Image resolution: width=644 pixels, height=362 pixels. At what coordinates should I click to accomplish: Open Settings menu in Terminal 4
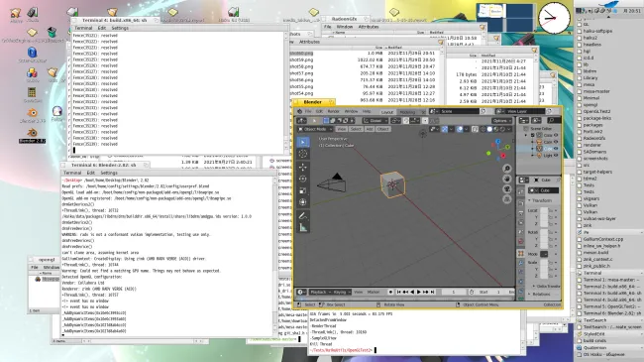coord(120,28)
